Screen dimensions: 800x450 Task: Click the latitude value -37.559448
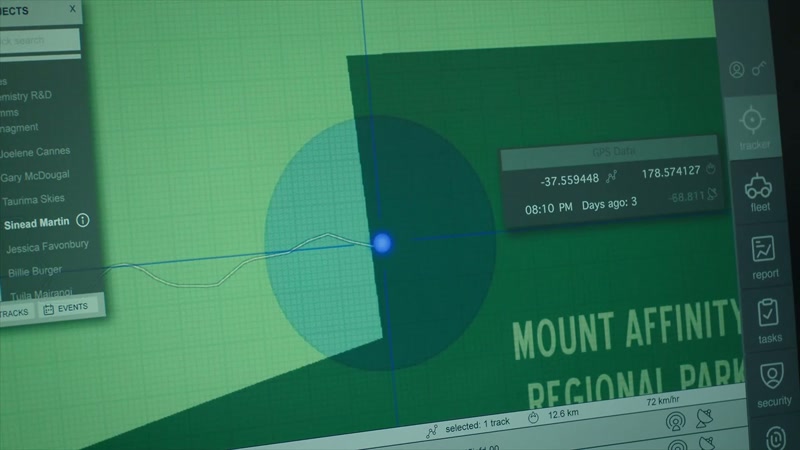[569, 180]
